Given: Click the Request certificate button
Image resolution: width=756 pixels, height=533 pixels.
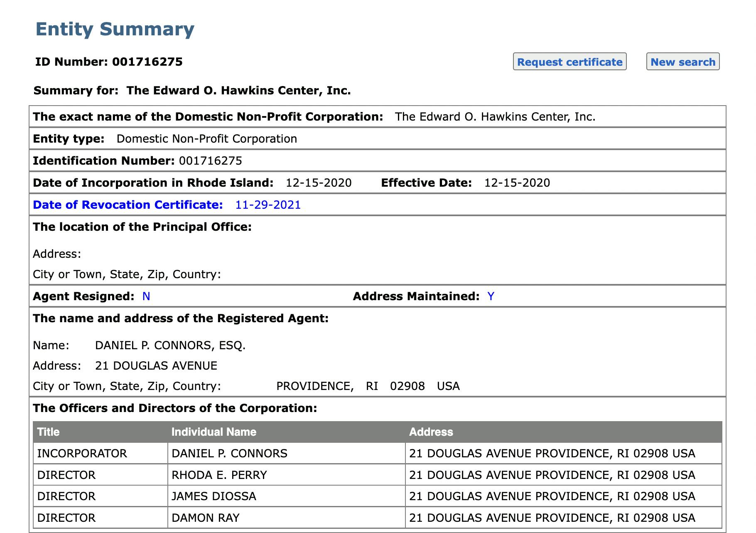Looking at the screenshot, I should [x=569, y=62].
